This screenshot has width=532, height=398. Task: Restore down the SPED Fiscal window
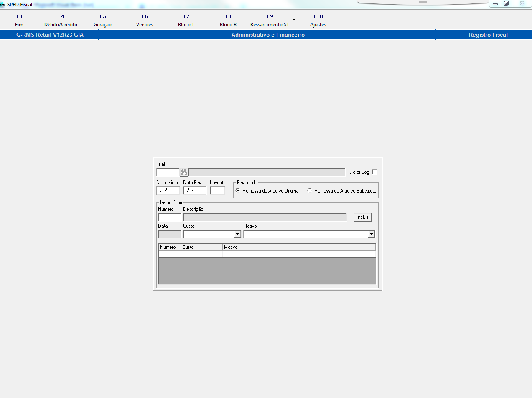[x=506, y=4]
